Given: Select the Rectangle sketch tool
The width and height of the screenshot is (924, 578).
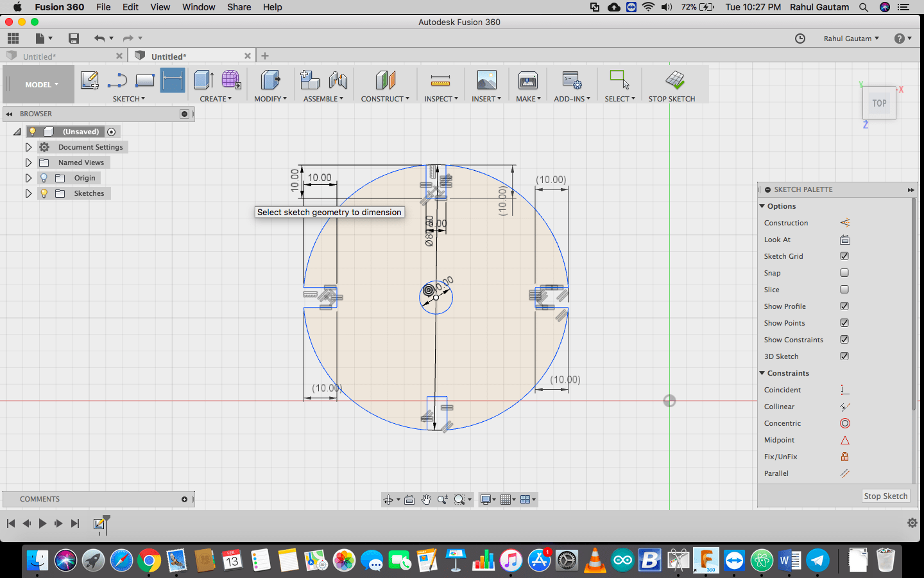Looking at the screenshot, I should pos(145,80).
